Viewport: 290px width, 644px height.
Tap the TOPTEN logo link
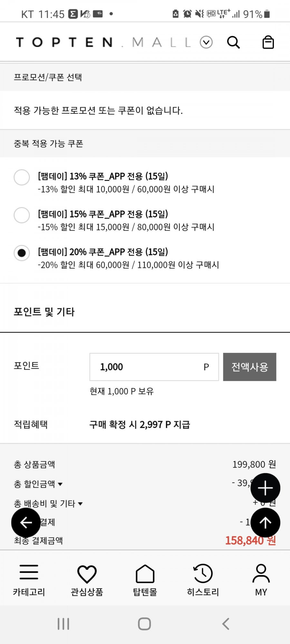(x=64, y=42)
